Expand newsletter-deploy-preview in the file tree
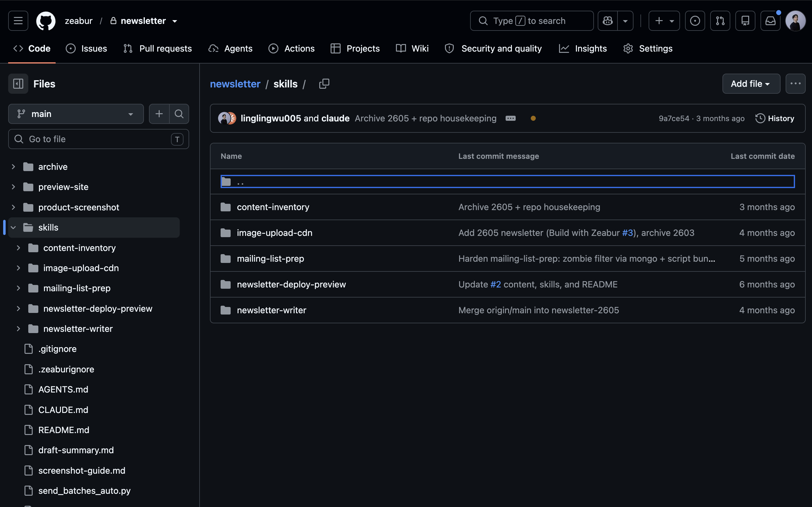This screenshot has height=507, width=812. click(x=19, y=309)
